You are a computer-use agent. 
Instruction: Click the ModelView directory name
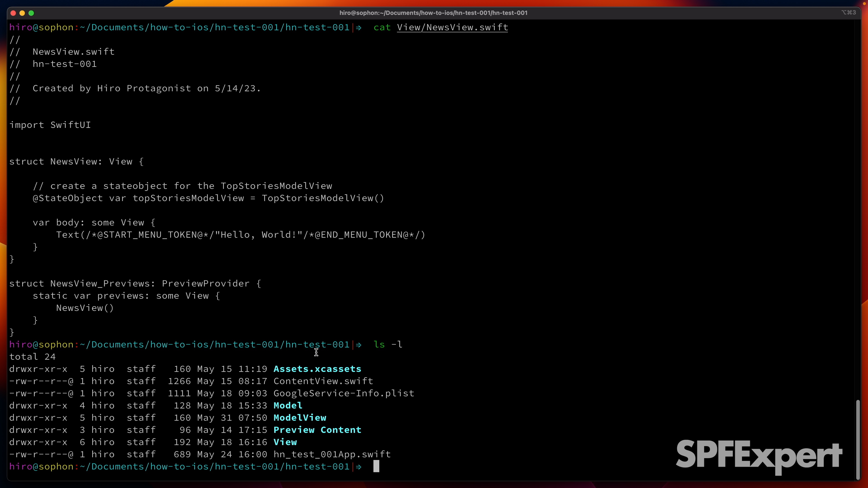click(x=300, y=418)
